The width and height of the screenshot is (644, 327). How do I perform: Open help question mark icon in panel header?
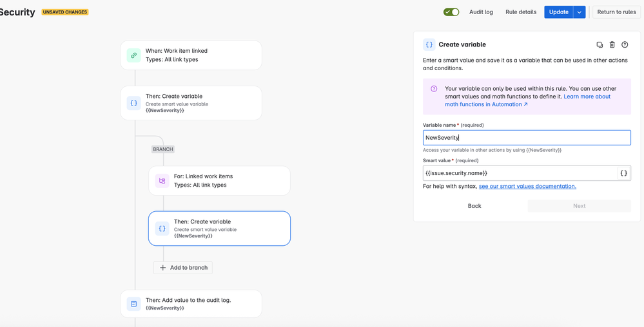click(625, 44)
